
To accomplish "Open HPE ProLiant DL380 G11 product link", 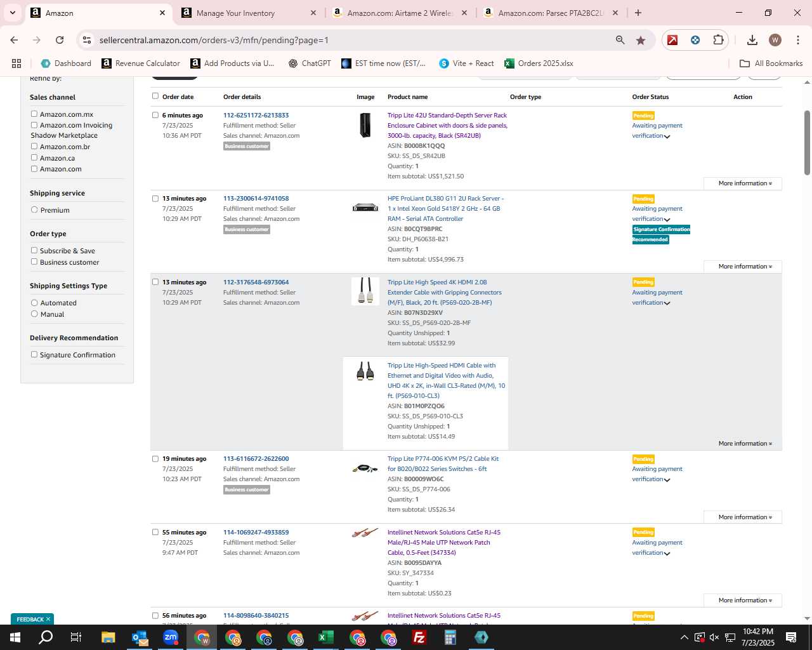I will pyautogui.click(x=446, y=209).
